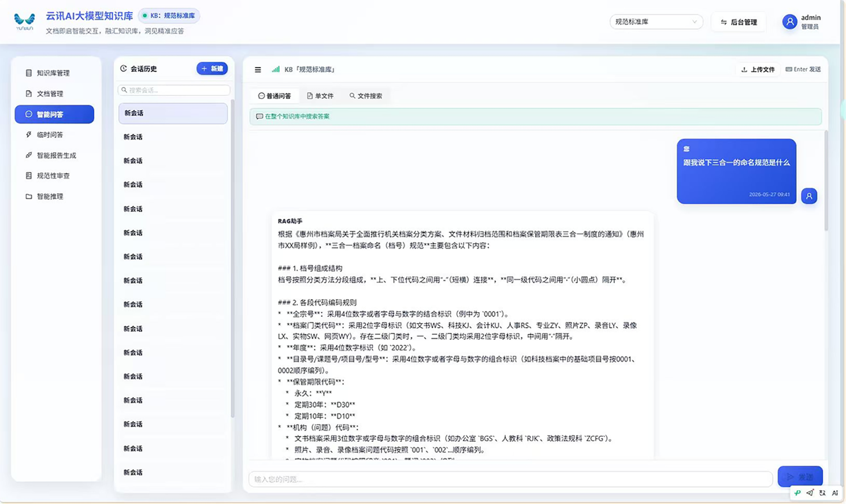846x504 pixels.
Task: Click the blue 发送 send button
Action: tap(800, 477)
